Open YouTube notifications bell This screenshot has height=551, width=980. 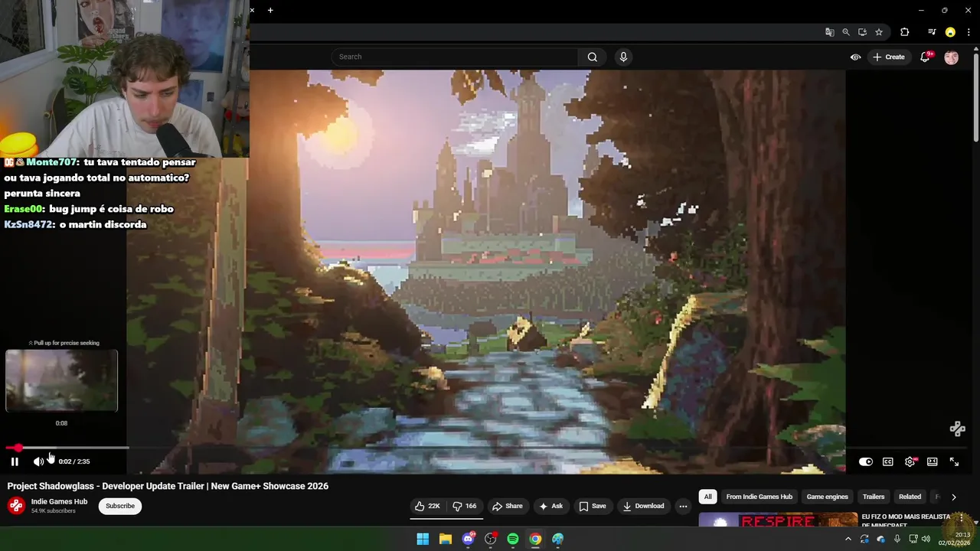point(925,57)
